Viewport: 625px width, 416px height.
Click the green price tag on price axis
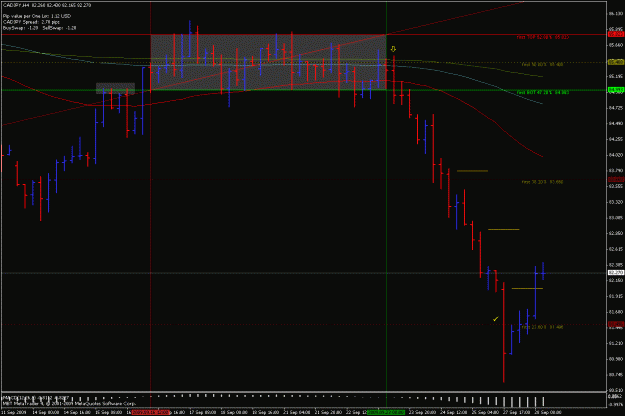[x=616, y=90]
